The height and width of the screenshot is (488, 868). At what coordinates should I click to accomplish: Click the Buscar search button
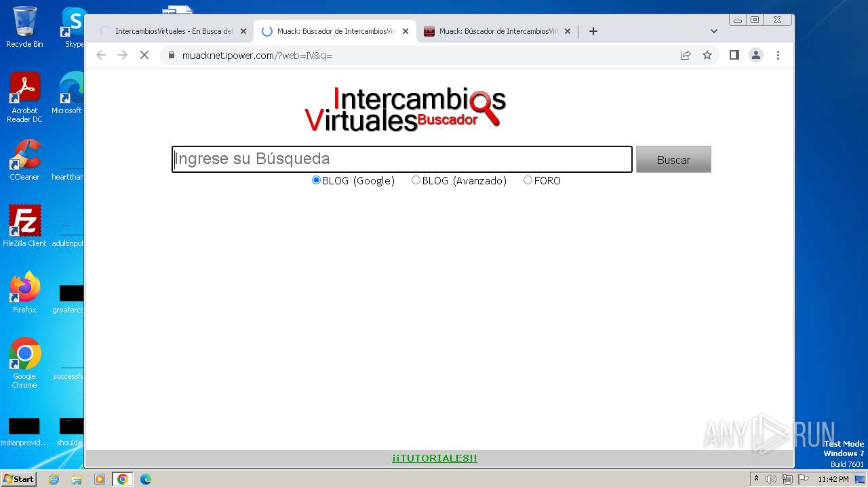pyautogui.click(x=673, y=159)
